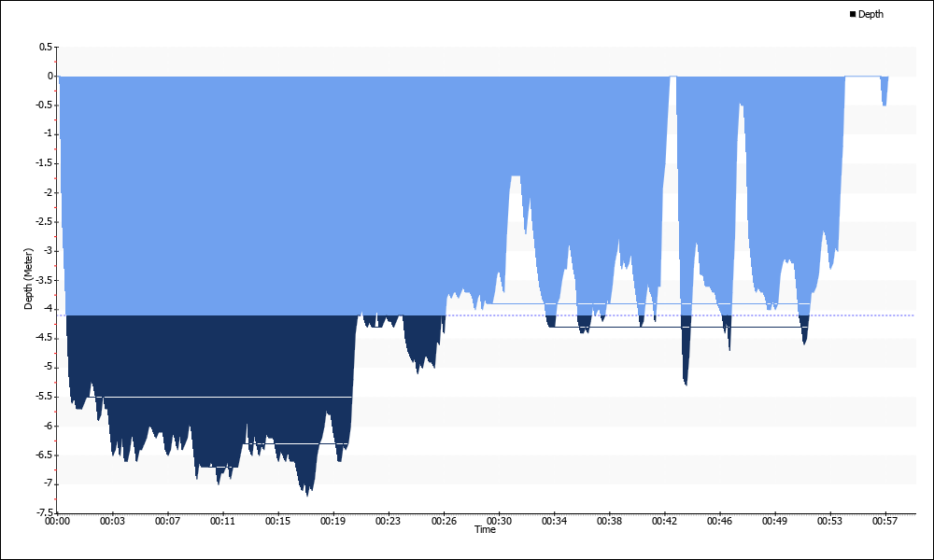Click the -5.5 depth axis label

44,397
